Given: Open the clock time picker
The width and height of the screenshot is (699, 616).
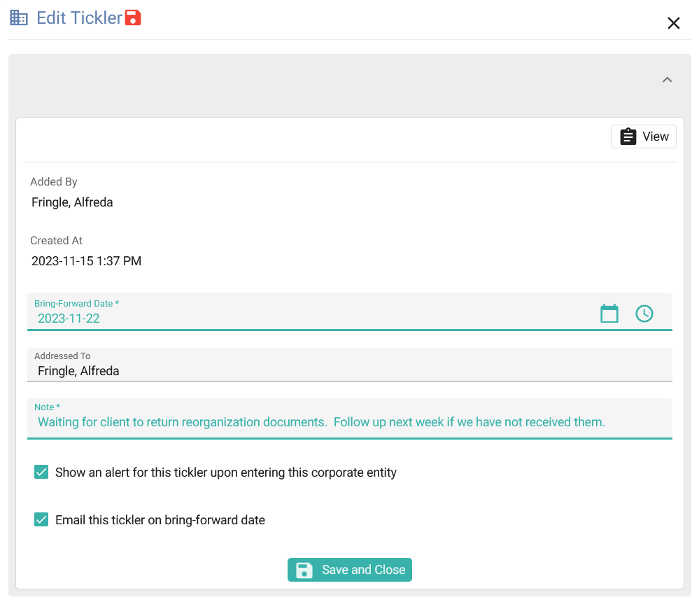Looking at the screenshot, I should [644, 314].
